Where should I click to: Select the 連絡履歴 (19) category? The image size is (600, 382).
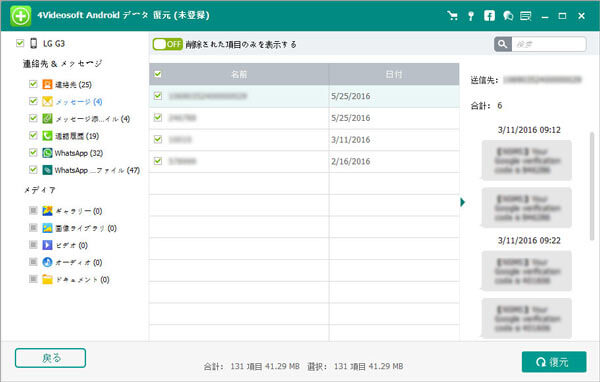[77, 136]
